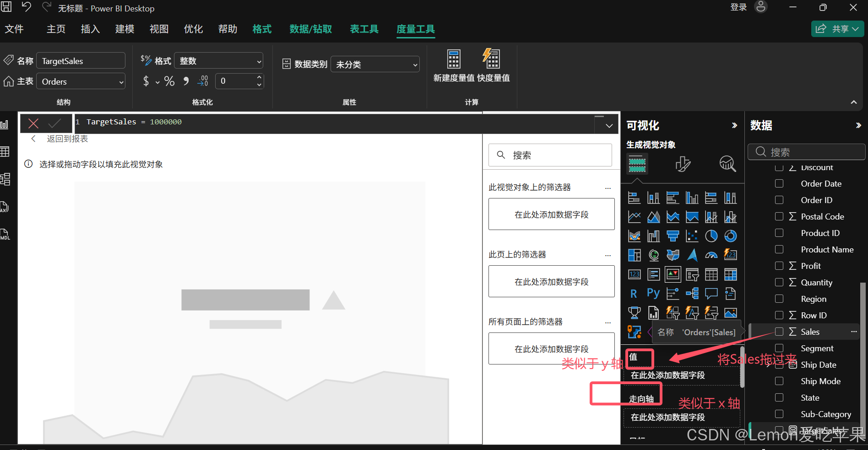Choose the line chart visual
This screenshot has height=450, width=868.
pos(634,217)
